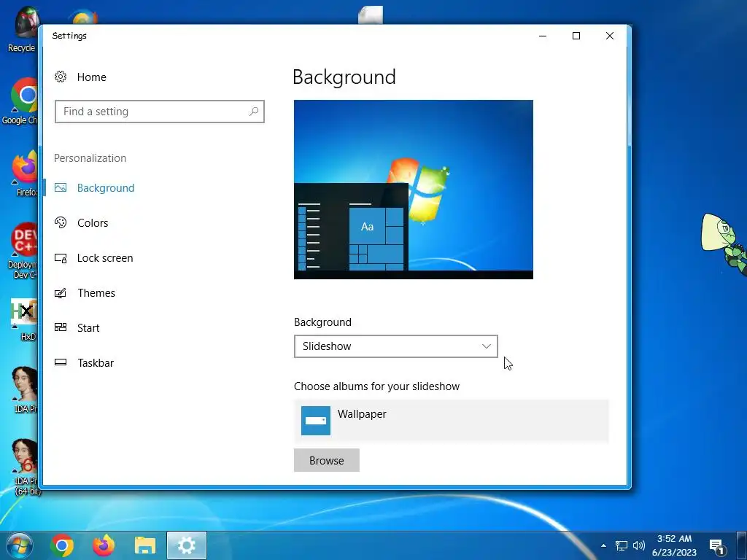Click the Start tiles icon

(x=61, y=327)
